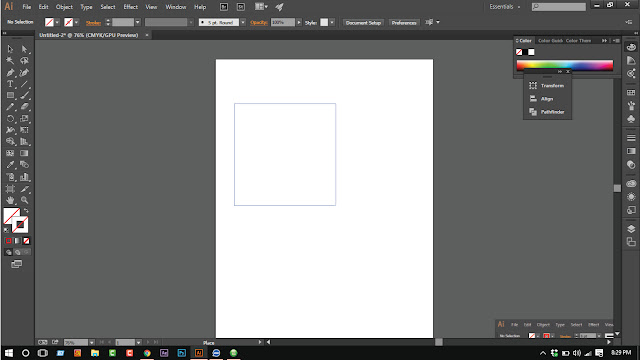
Task: Select the Rotate tool
Action: click(x=10, y=119)
